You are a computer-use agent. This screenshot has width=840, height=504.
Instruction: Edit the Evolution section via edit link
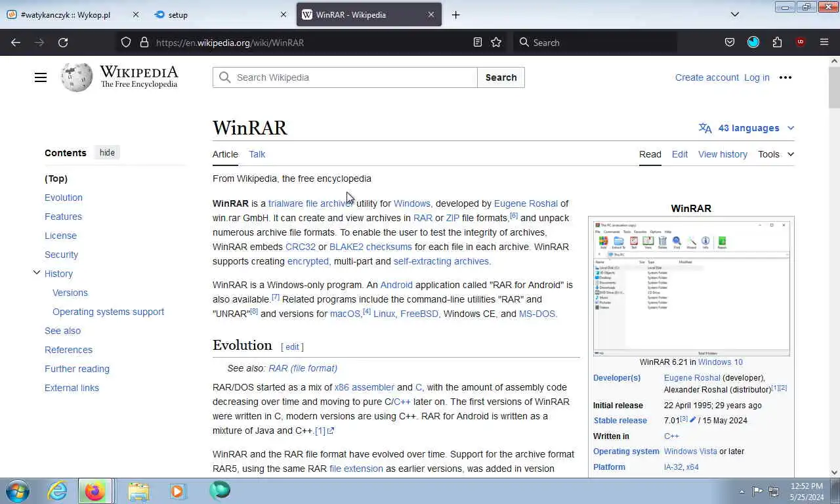coord(292,346)
